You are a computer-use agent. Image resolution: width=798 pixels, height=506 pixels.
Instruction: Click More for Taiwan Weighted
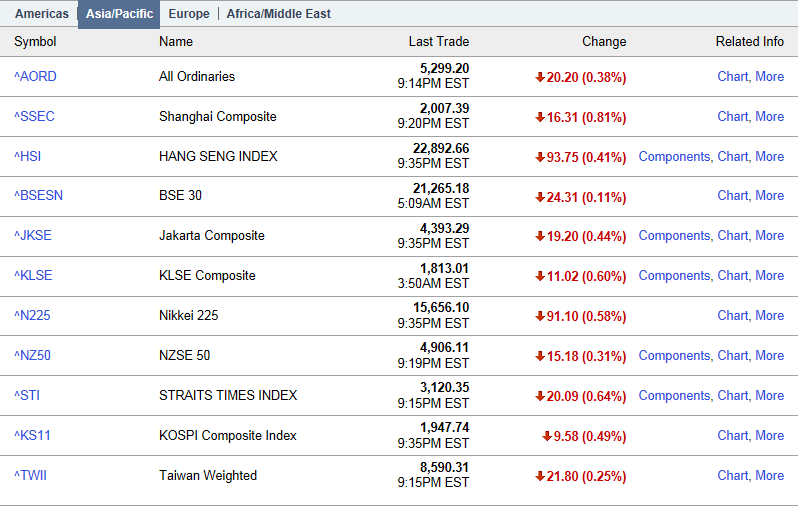(x=769, y=475)
